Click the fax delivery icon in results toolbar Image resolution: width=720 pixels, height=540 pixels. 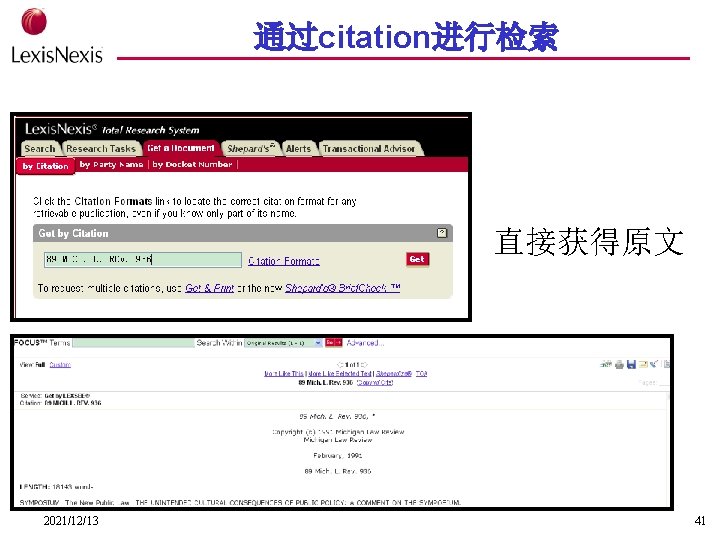(x=654, y=365)
